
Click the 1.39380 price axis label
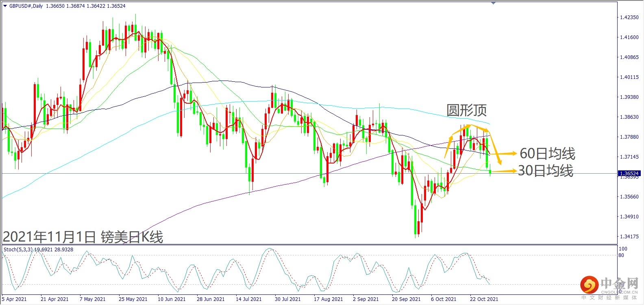click(629, 97)
